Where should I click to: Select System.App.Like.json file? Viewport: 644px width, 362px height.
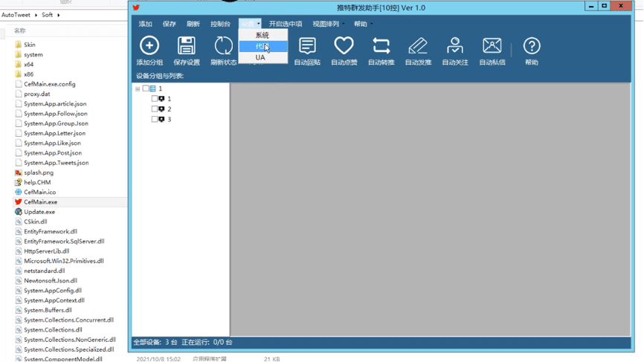coord(52,143)
